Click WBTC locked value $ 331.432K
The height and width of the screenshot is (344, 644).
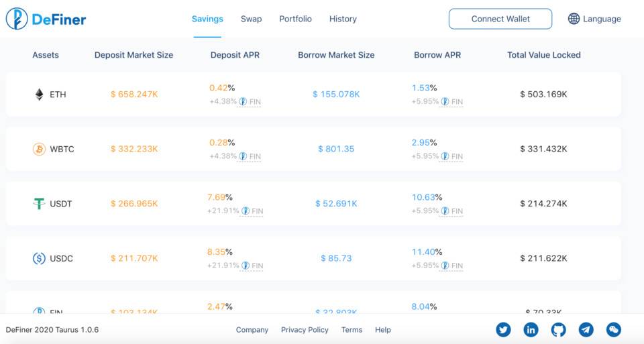tap(543, 149)
